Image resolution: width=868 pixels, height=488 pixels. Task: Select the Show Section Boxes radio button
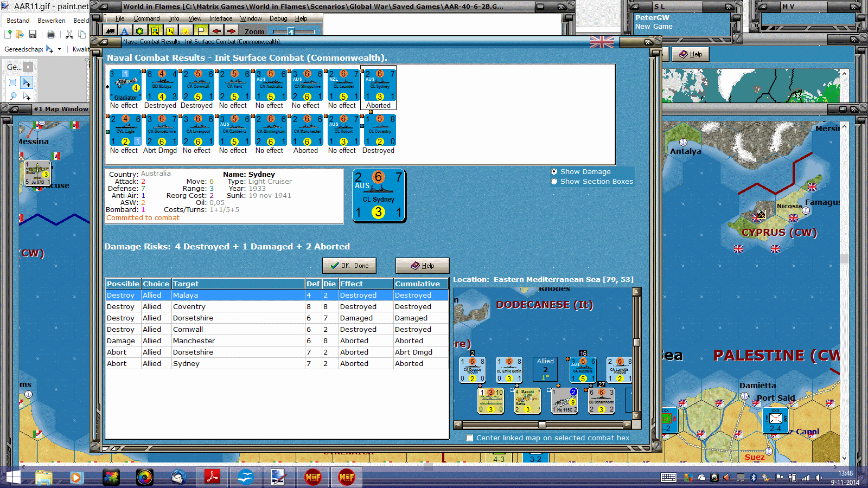[x=554, y=182]
